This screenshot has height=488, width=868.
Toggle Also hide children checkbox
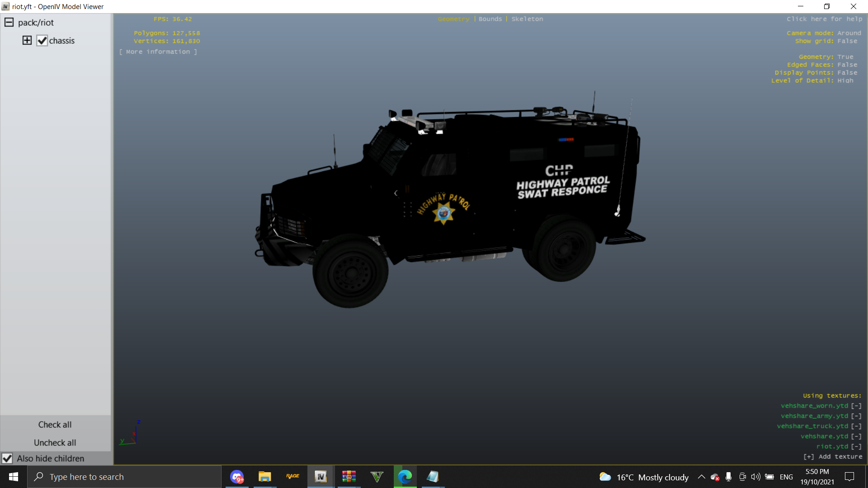click(7, 458)
